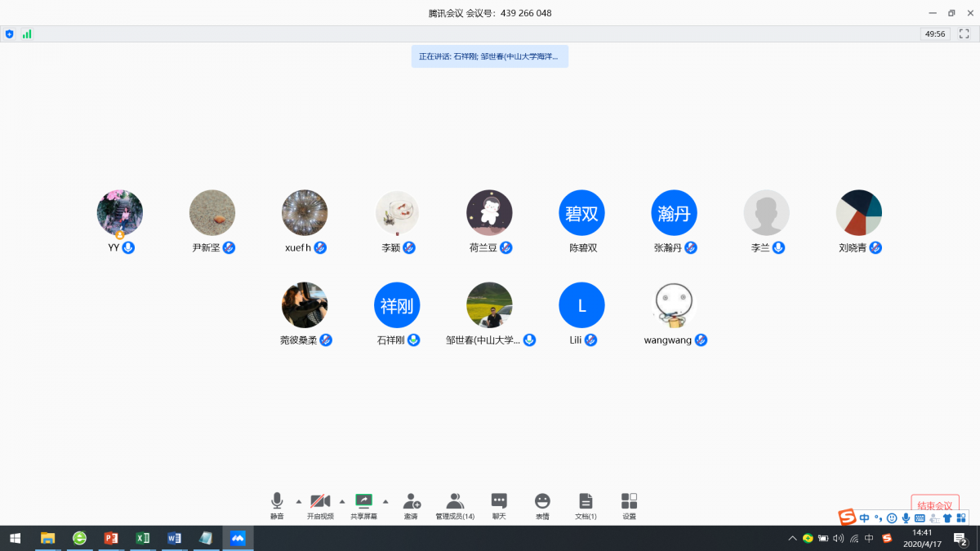Screen dimensions: 980x551
Task: Check the network signal bars icon
Action: point(27,34)
